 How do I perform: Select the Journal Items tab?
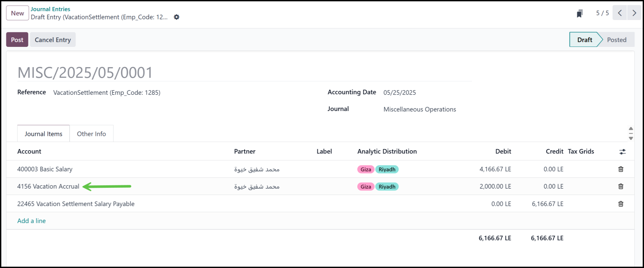(x=44, y=134)
